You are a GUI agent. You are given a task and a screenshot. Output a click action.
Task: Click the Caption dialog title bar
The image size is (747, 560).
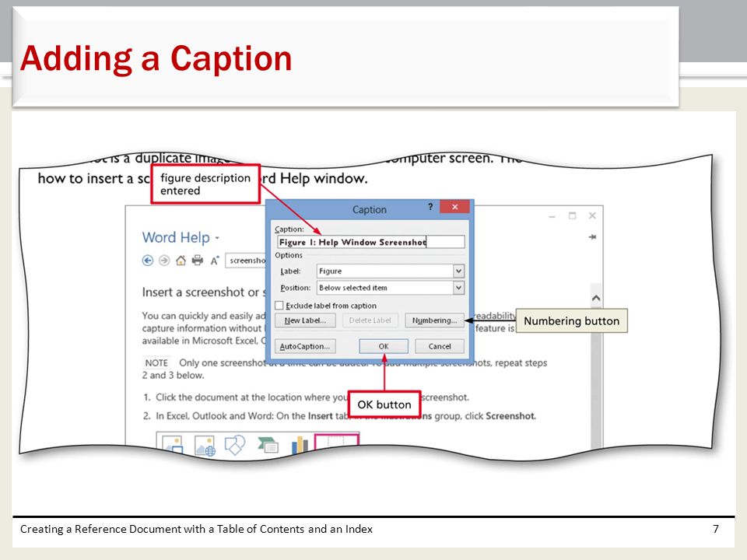click(x=369, y=209)
